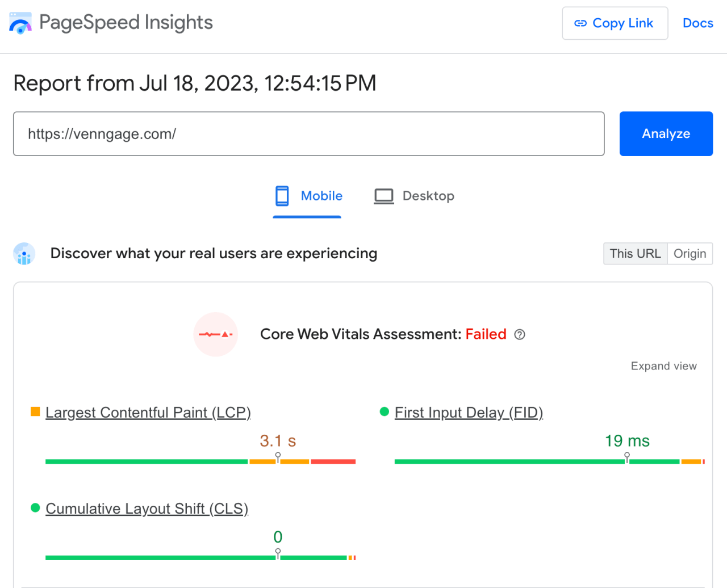Viewport: 727px width, 588px height.
Task: Click inside the URL input field
Action: click(308, 134)
